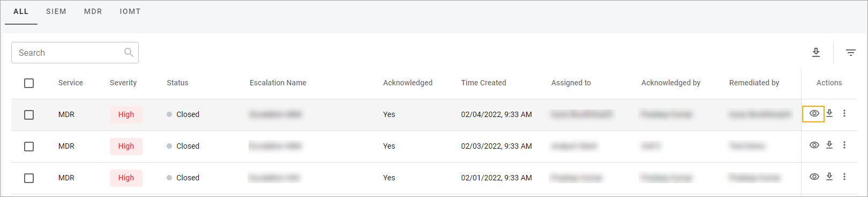
Task: Check the 02/03/2022 escalation row checkbox
Action: click(29, 147)
